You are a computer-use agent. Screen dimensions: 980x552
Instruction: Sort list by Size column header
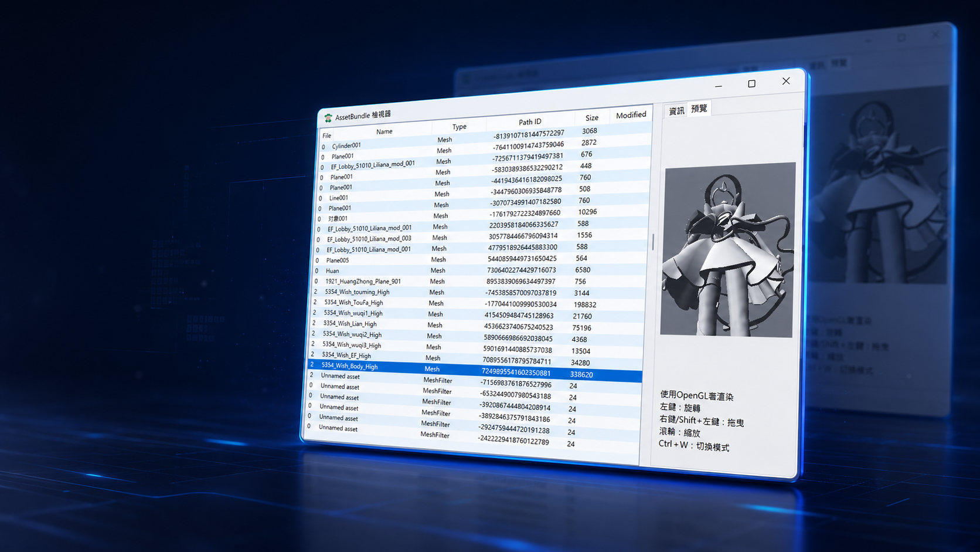coord(592,117)
